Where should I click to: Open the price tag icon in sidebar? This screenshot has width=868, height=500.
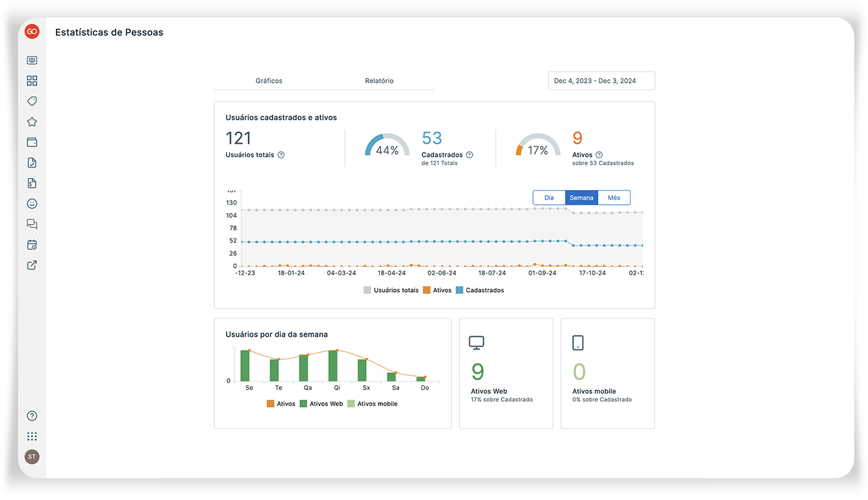(32, 101)
